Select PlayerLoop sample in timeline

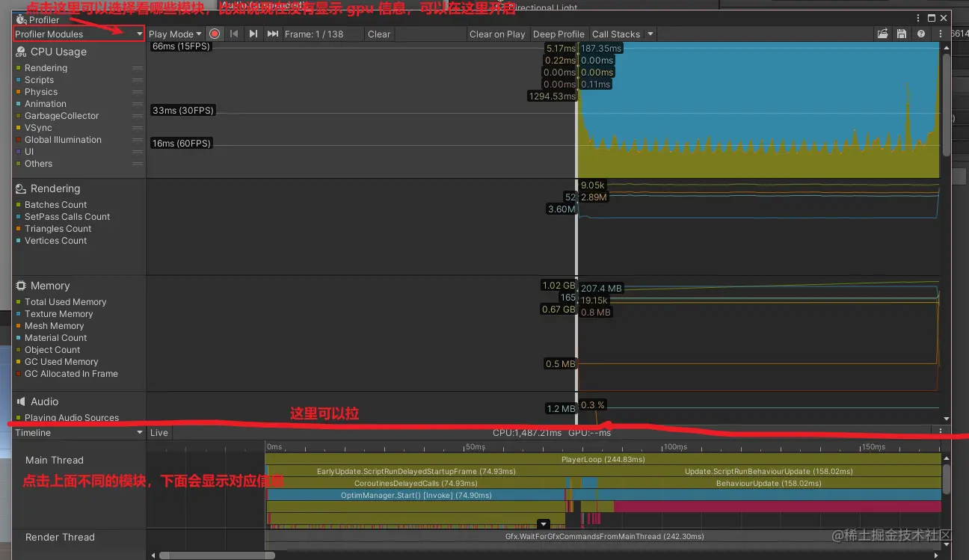603,459
